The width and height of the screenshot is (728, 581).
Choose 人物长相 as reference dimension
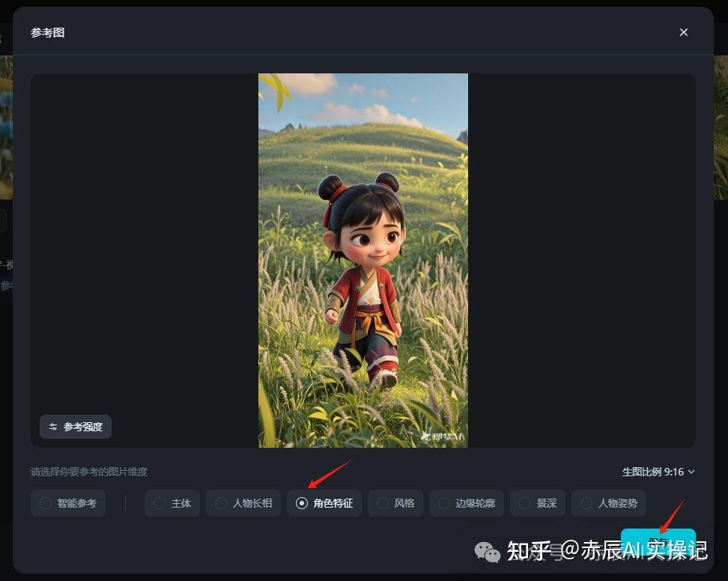point(243,503)
